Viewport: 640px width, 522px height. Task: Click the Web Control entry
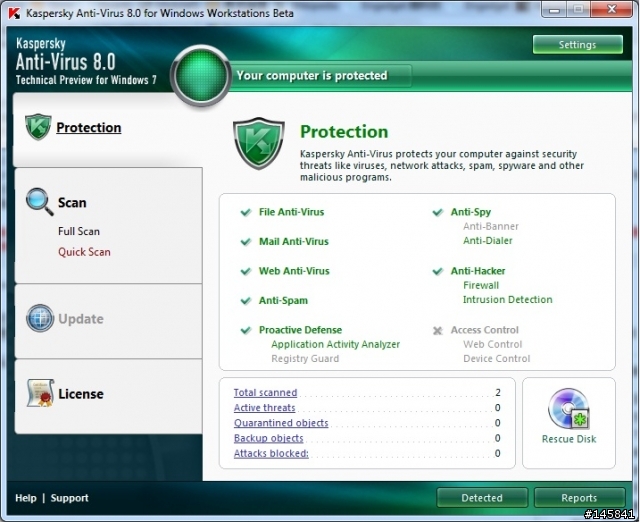pos(492,344)
